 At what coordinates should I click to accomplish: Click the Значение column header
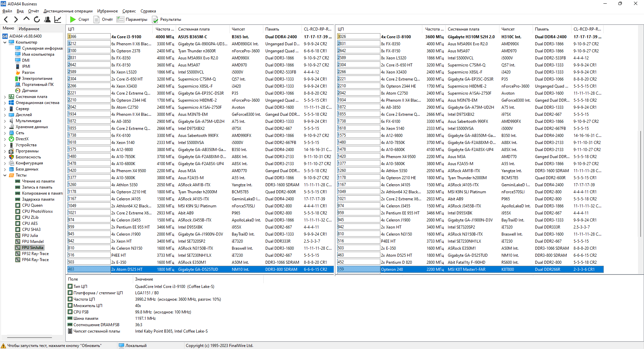pos(198,279)
